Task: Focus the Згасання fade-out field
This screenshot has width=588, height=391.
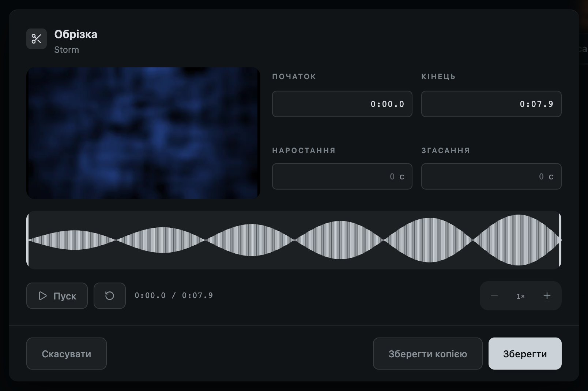Action: click(491, 176)
